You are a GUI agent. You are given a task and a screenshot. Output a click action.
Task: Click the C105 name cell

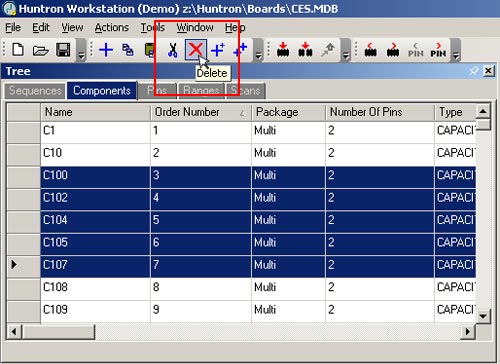[x=96, y=244]
